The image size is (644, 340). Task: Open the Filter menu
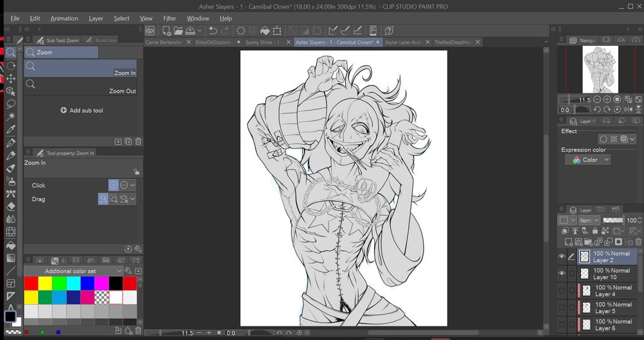point(169,19)
